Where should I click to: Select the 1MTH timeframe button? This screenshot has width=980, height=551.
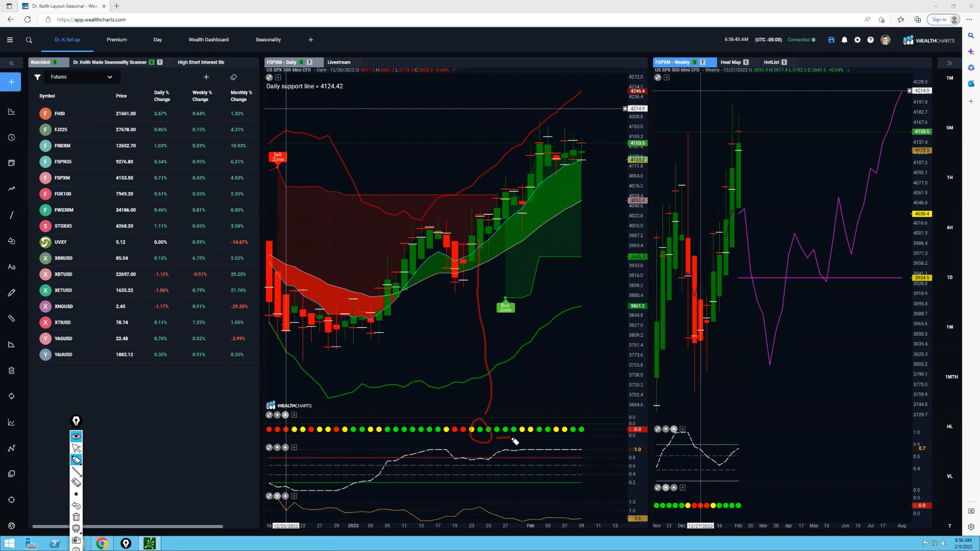(951, 377)
